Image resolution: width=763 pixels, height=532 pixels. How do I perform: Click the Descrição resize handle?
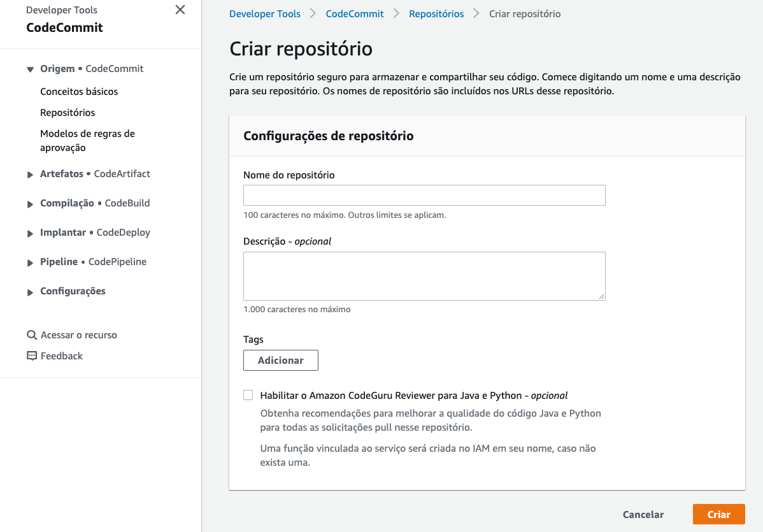[x=601, y=296]
